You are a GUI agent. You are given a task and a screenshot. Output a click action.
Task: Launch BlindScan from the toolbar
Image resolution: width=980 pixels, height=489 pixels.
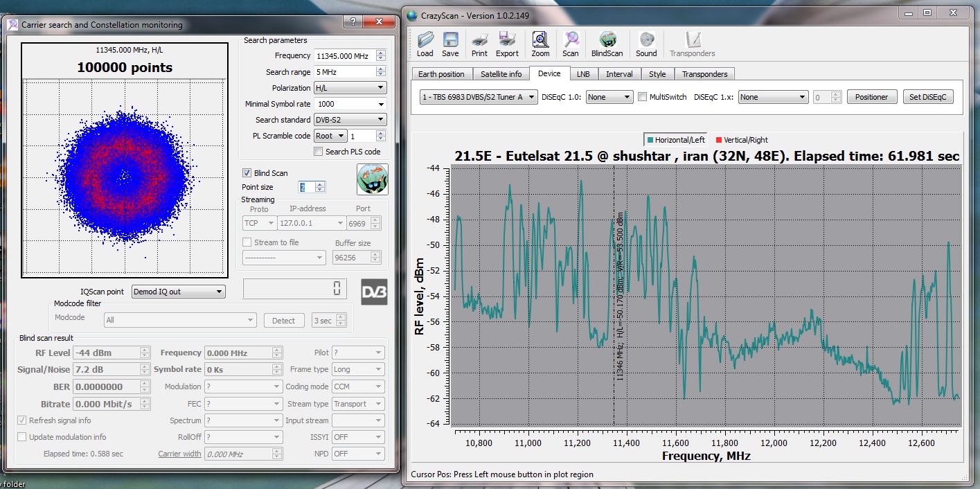point(607,44)
